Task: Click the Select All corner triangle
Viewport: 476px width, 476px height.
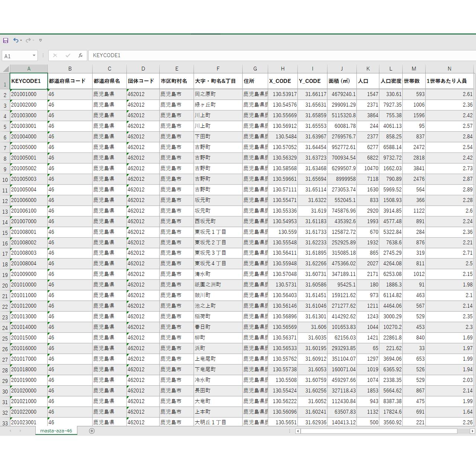Action: [6, 69]
